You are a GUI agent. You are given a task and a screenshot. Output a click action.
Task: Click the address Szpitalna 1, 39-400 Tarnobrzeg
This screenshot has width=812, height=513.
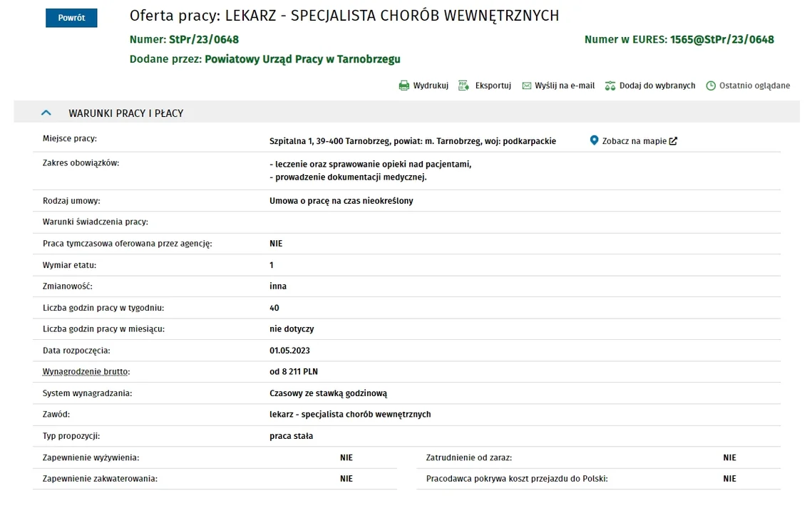(329, 141)
